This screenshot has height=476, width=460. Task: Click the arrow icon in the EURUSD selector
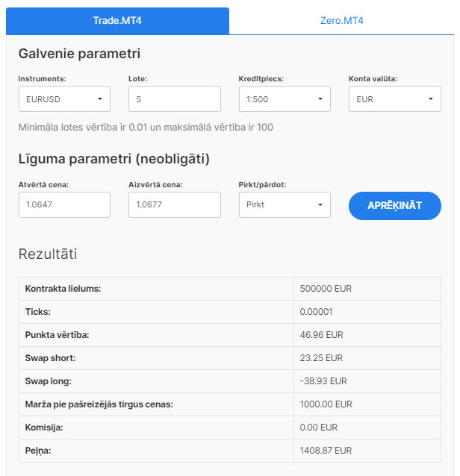point(100,99)
